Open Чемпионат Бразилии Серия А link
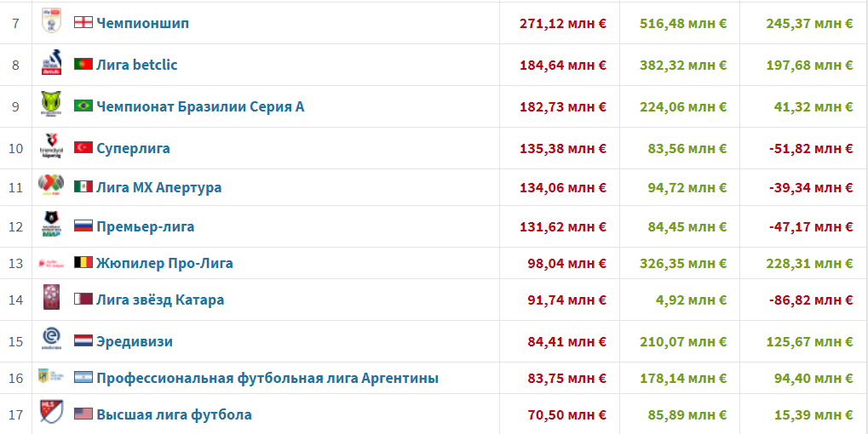This screenshot has width=868, height=434. coord(200,106)
